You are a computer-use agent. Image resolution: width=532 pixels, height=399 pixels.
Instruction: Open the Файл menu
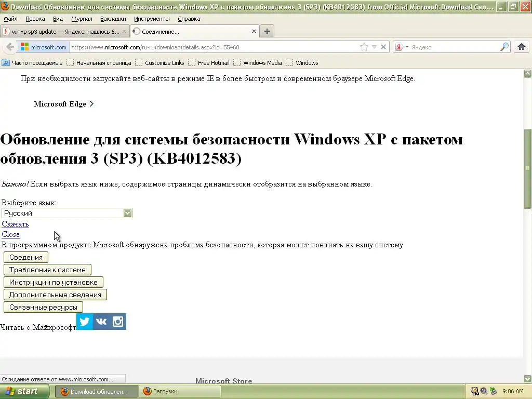click(10, 19)
